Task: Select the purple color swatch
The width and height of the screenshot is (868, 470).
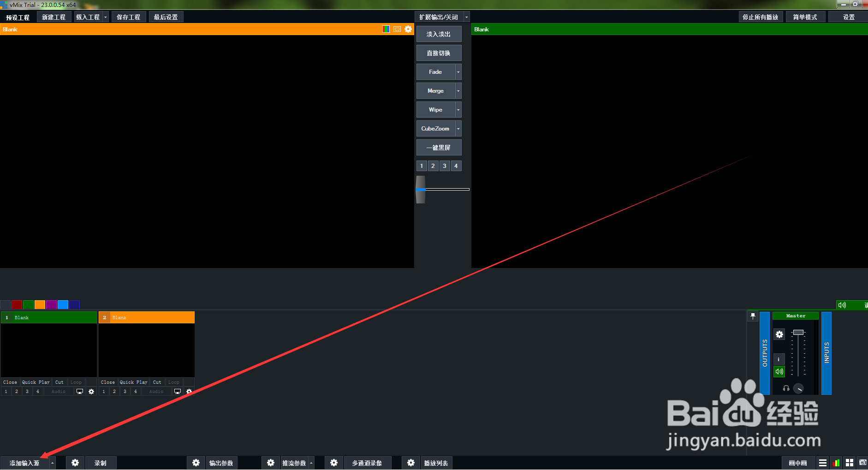Action: pos(51,305)
